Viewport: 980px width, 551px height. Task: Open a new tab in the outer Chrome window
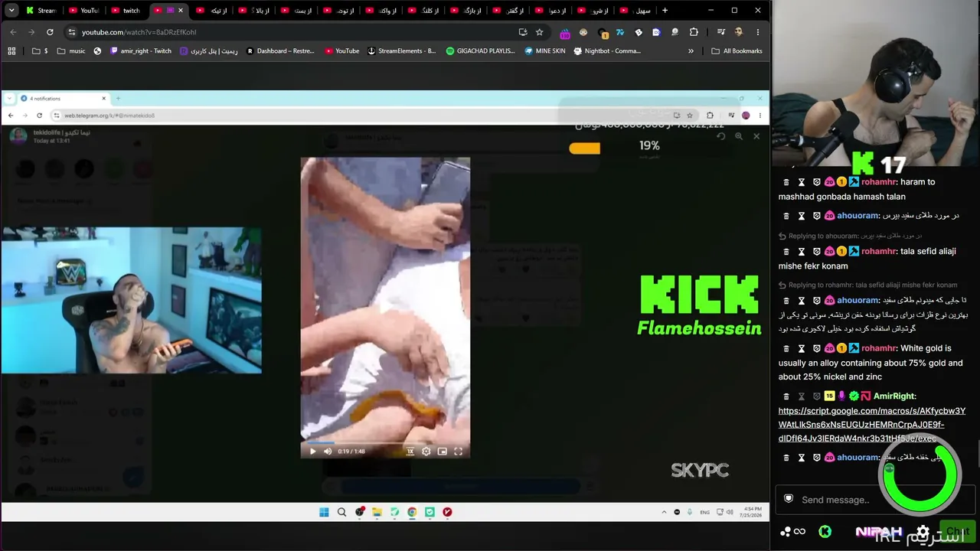[x=665, y=11]
